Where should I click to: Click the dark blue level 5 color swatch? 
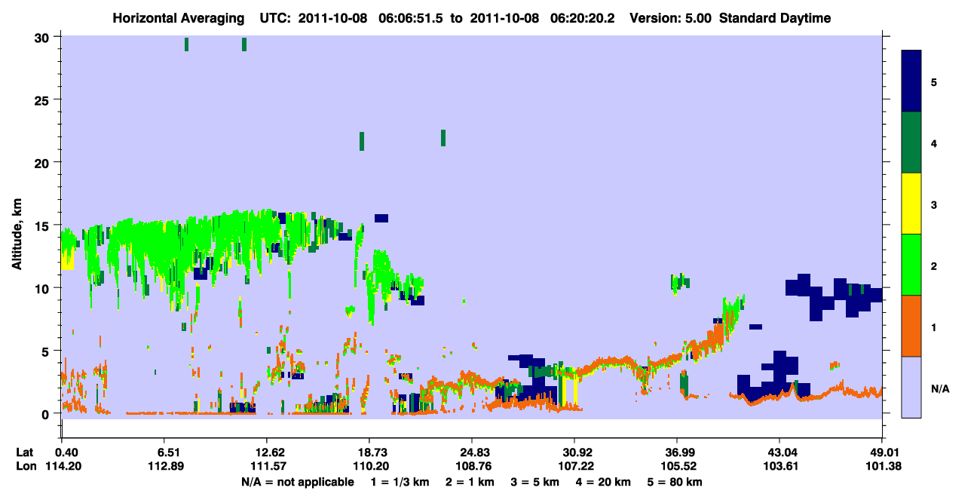911,81
